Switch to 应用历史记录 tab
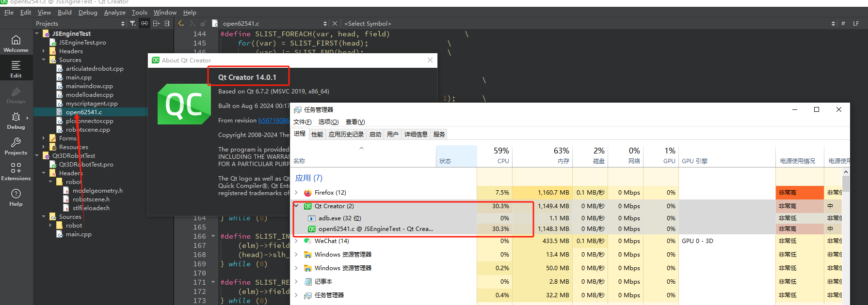 coord(346,135)
